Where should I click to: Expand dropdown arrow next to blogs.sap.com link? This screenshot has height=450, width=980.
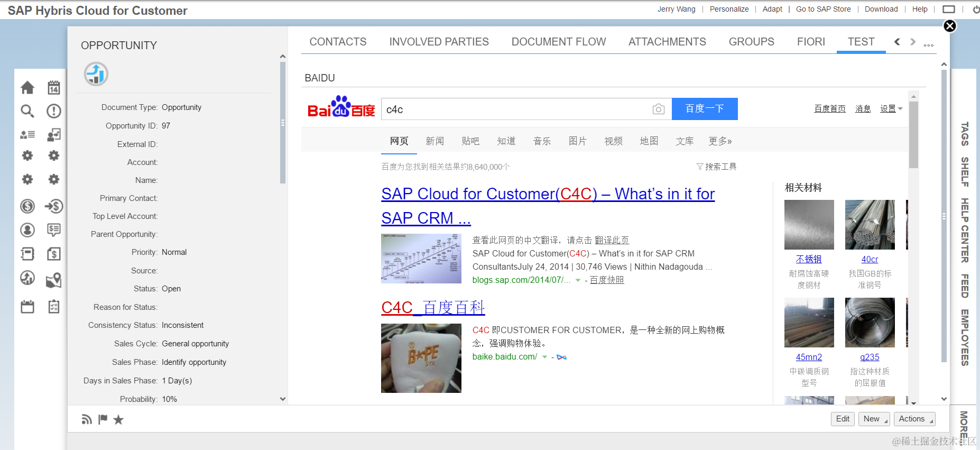click(x=578, y=280)
